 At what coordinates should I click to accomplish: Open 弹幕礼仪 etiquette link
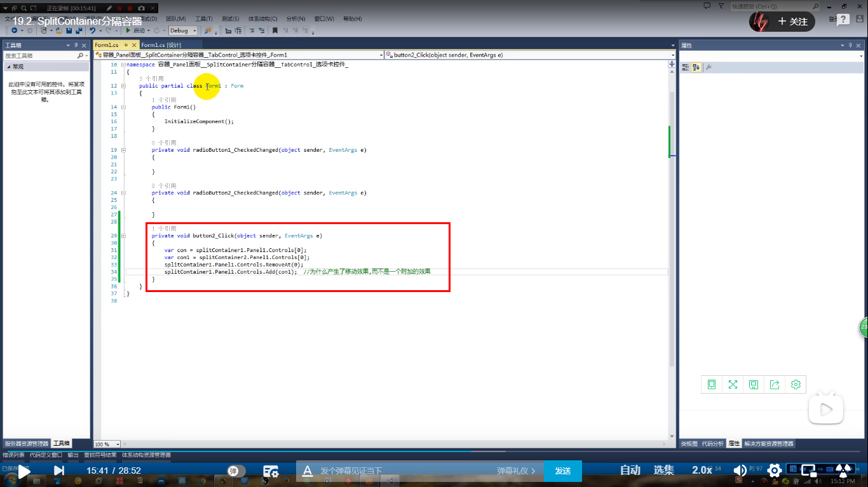(516, 470)
